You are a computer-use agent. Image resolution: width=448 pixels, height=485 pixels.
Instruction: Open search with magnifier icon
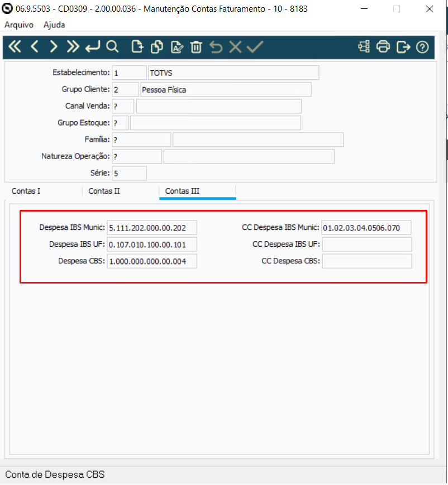112,47
